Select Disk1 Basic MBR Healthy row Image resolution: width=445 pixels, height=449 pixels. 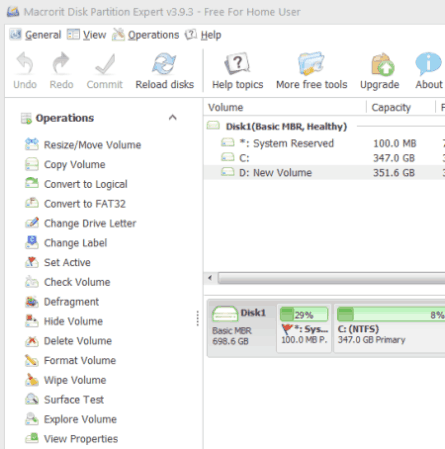(x=324, y=126)
